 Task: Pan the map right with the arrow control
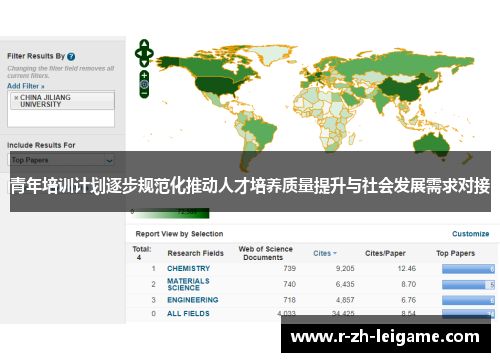(x=150, y=53)
